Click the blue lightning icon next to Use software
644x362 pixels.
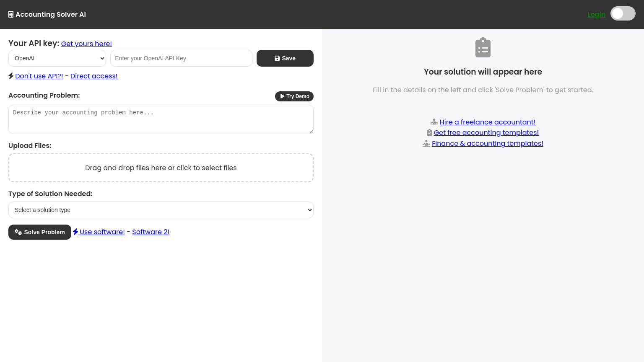[75, 232]
